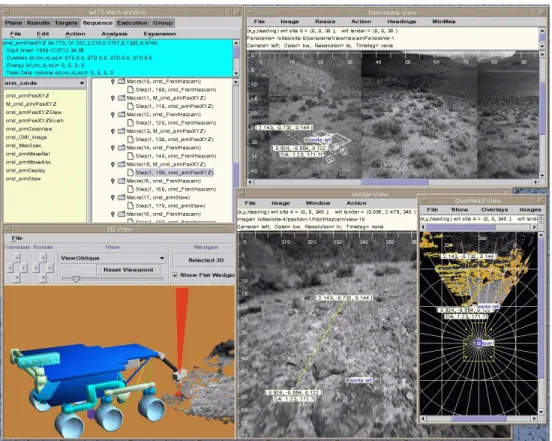Image resolution: width=552 pixels, height=441 pixels.
Task: Click the scroll-down arrow of the cyan info panel
Action: 236,73
